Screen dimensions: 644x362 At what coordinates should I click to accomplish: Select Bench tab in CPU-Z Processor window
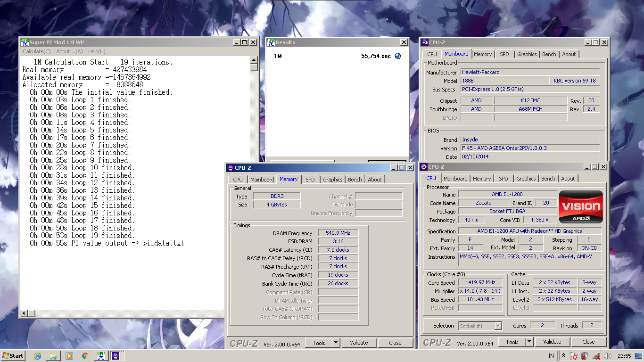tap(548, 179)
